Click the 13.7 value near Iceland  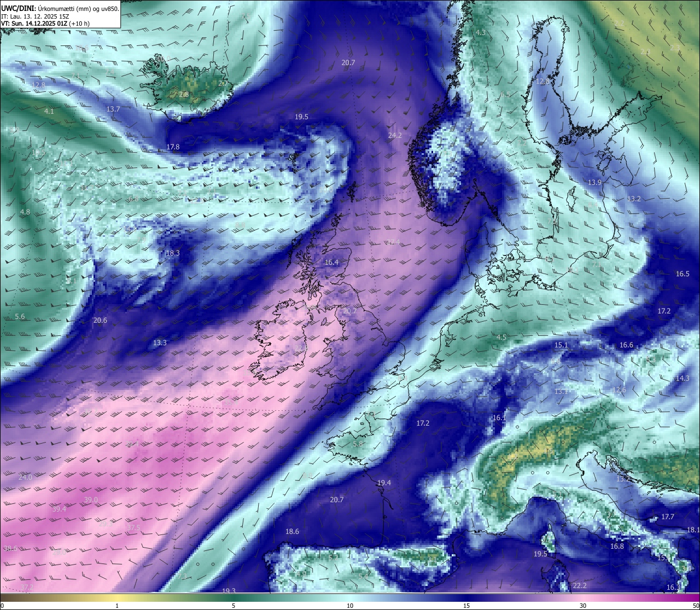113,109
